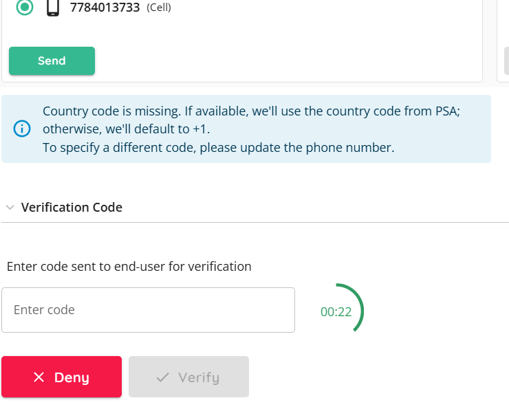Click the greyed-out Verify button
This screenshot has width=509, height=420.
[189, 377]
